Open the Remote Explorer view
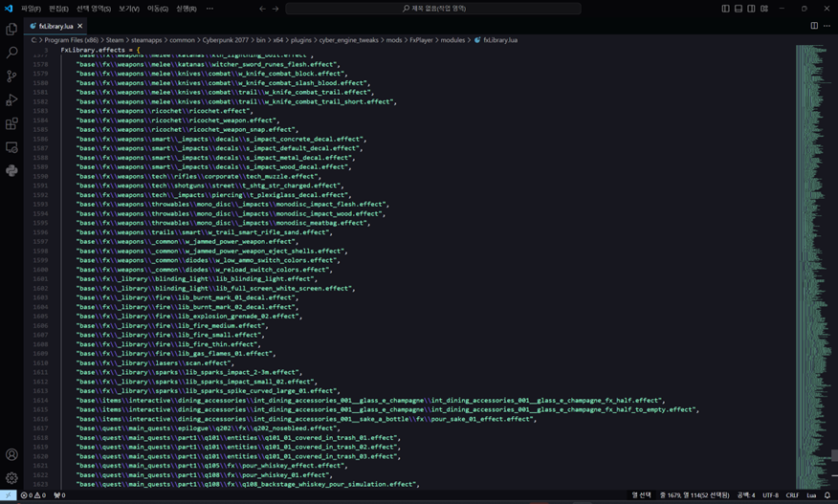The height and width of the screenshot is (504, 838). pos(11,148)
